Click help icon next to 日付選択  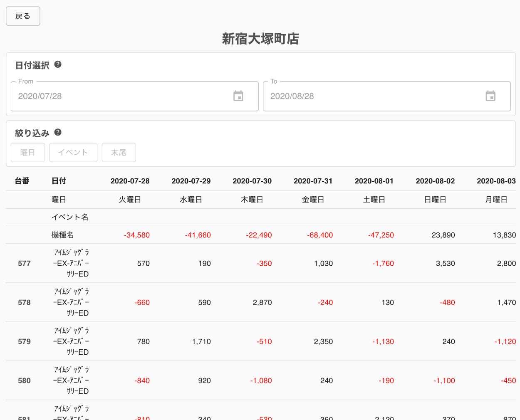(x=58, y=64)
